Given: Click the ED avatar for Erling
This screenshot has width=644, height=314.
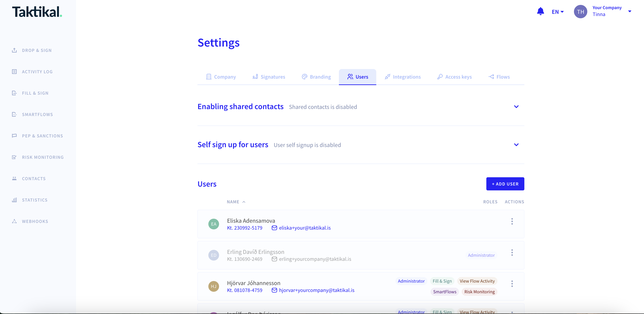Looking at the screenshot, I should [213, 255].
